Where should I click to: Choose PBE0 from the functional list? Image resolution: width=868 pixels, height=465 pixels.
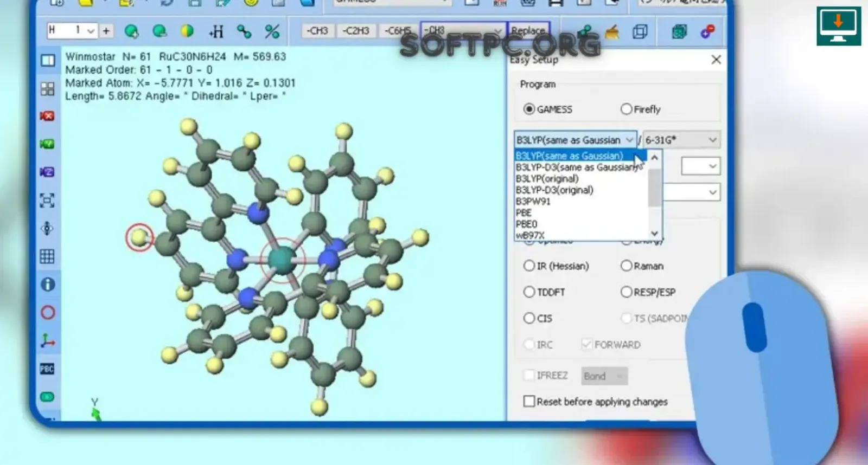(526, 224)
